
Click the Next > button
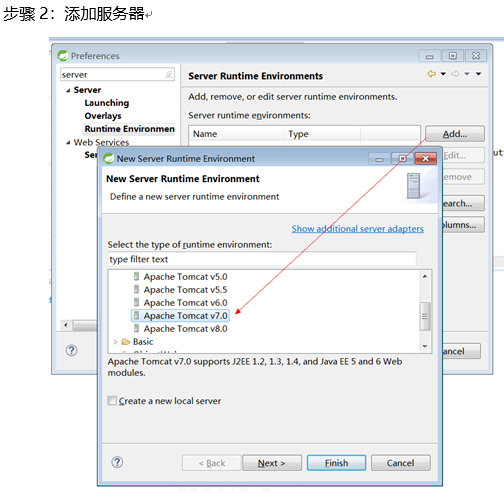[x=272, y=463]
